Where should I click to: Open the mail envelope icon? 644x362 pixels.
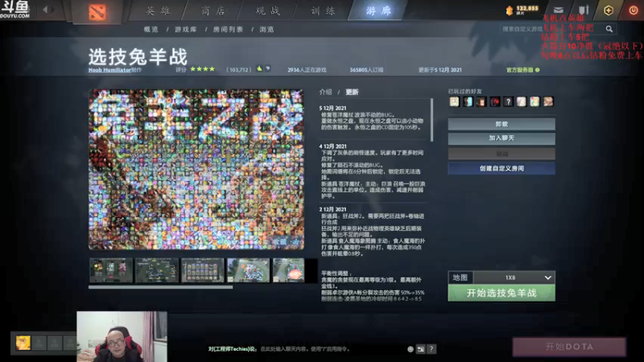click(558, 10)
